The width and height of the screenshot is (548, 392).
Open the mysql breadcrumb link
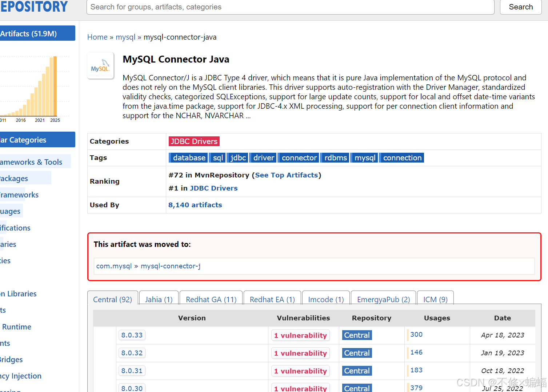[125, 37]
